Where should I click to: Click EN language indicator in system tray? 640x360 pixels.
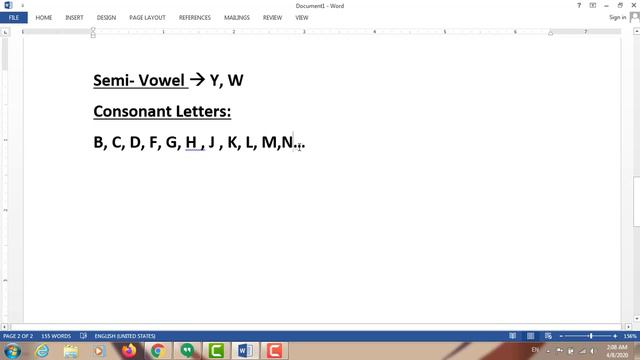[535, 350]
